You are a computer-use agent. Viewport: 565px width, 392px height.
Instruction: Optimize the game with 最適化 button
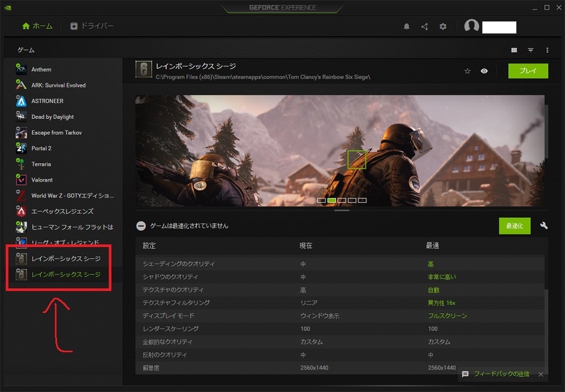pos(515,226)
